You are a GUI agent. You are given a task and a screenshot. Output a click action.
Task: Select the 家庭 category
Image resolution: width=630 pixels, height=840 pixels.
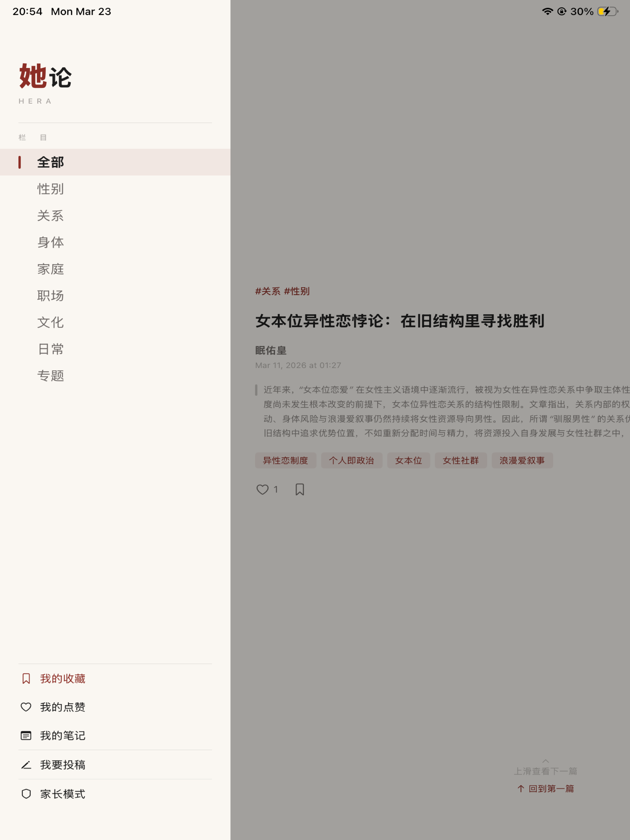[x=115, y=269]
